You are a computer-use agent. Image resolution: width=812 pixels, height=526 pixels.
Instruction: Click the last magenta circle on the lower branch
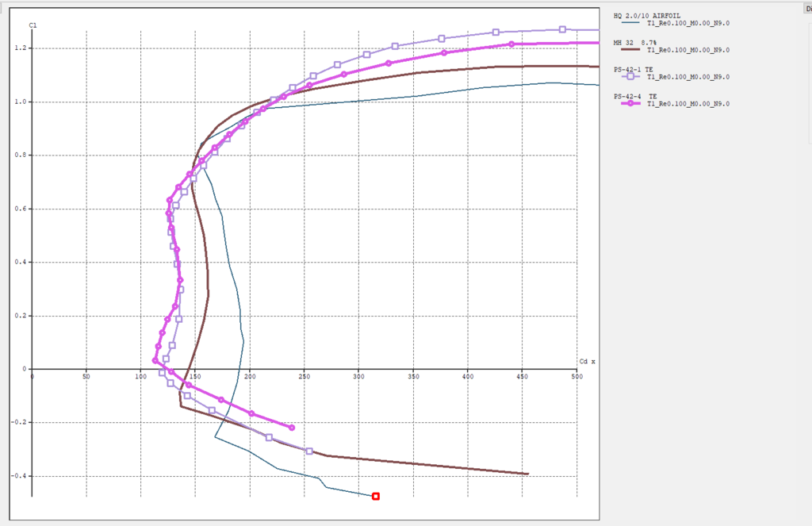[x=292, y=428]
